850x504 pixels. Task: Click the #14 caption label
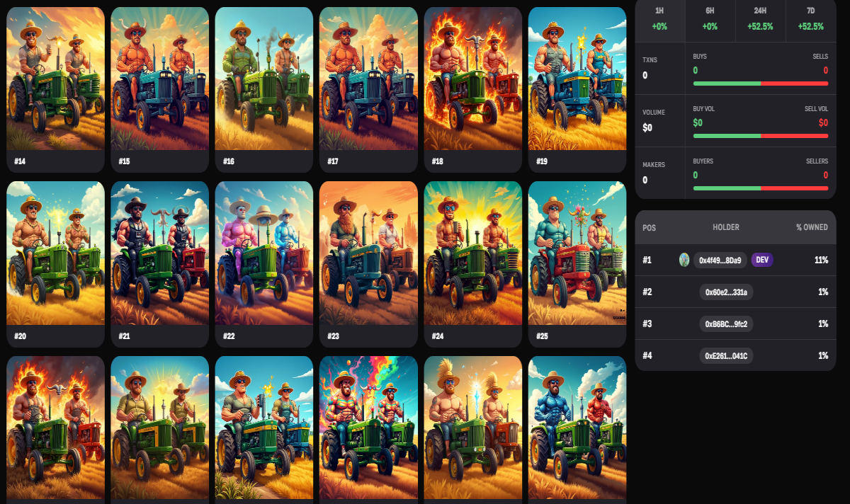point(20,161)
